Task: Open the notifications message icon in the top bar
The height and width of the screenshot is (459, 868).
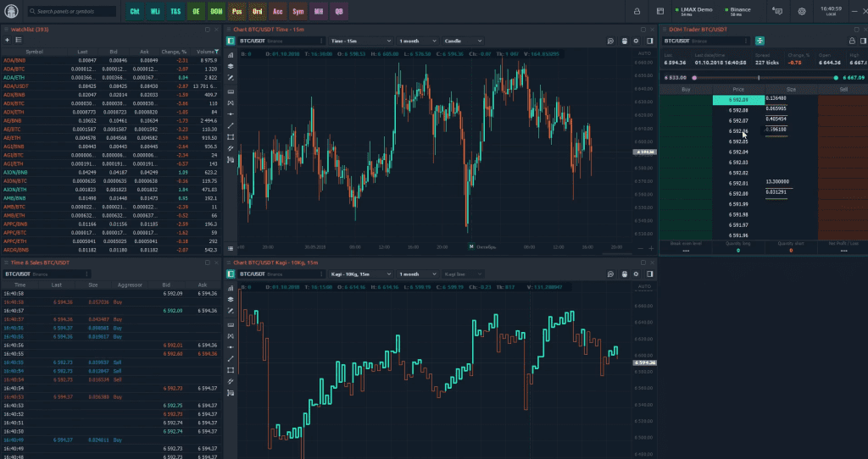Action: pos(777,12)
